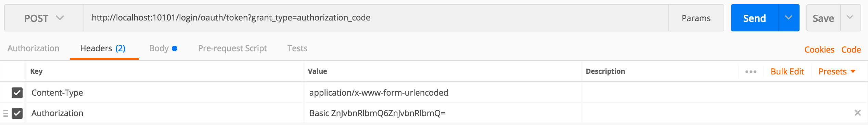Open the Save button dropdown arrow
This screenshot has height=125, width=868.
[x=850, y=18]
